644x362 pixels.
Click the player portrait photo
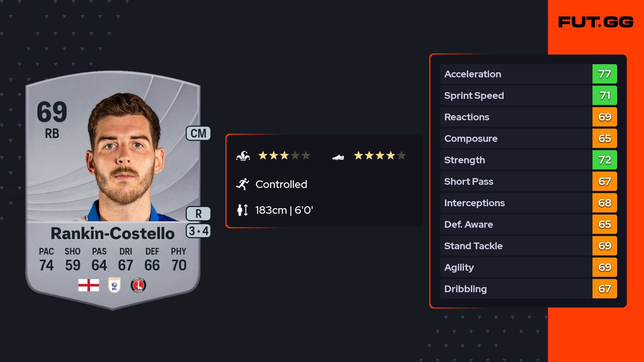[125, 158]
